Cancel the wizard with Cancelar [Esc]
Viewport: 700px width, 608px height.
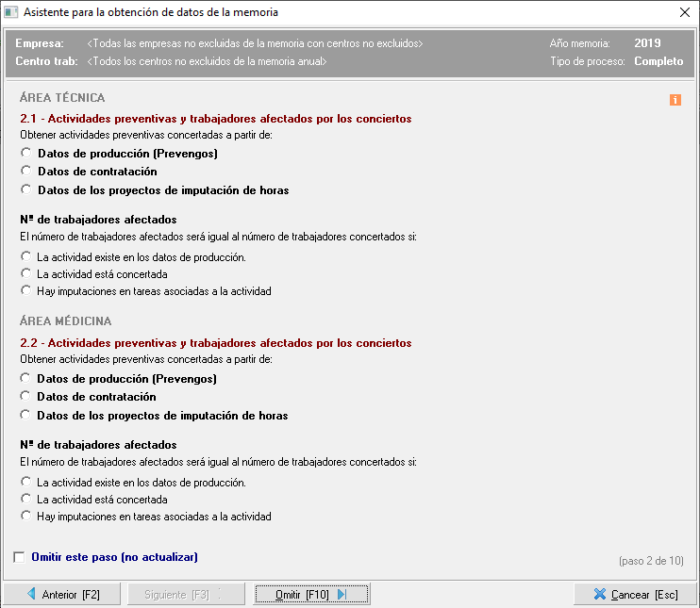[x=636, y=595]
